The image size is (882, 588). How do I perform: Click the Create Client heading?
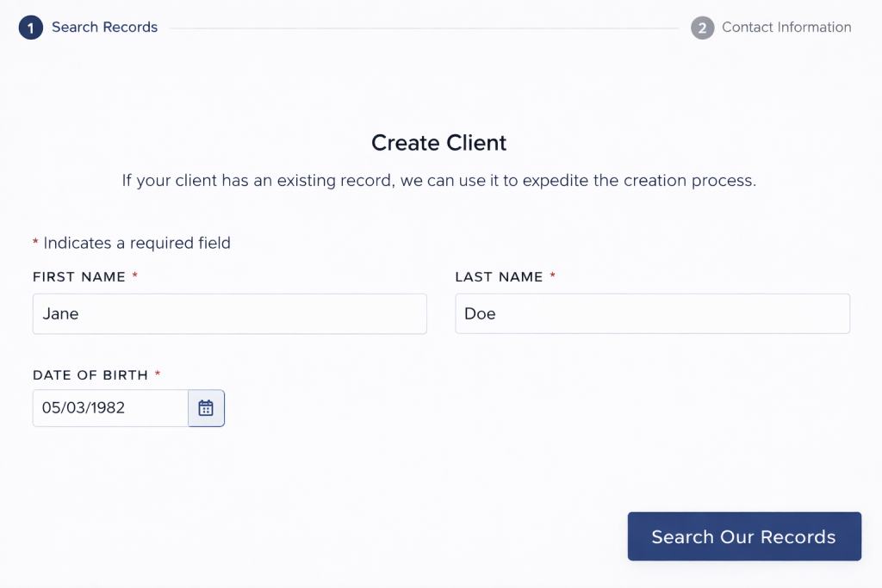[439, 143]
